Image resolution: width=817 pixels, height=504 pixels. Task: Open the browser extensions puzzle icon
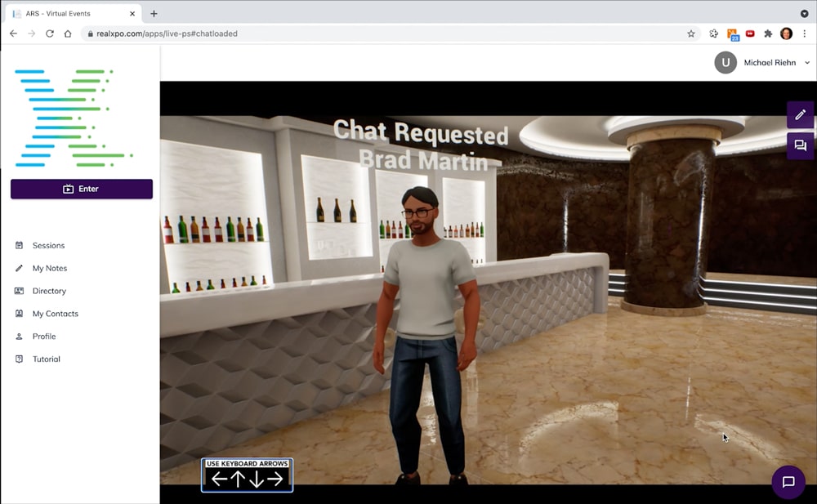click(x=767, y=33)
